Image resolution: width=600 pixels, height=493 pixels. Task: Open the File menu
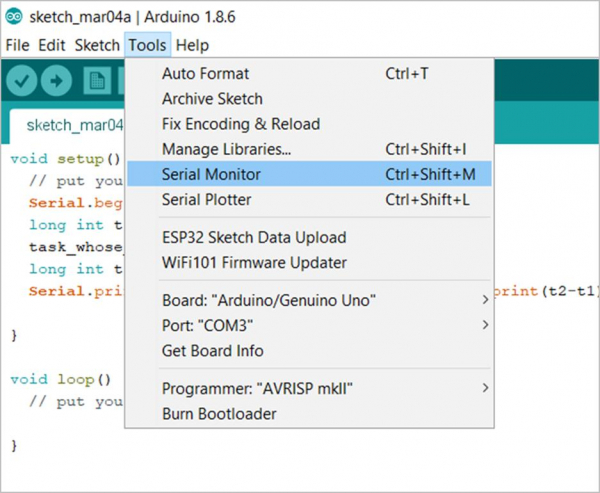point(18,45)
